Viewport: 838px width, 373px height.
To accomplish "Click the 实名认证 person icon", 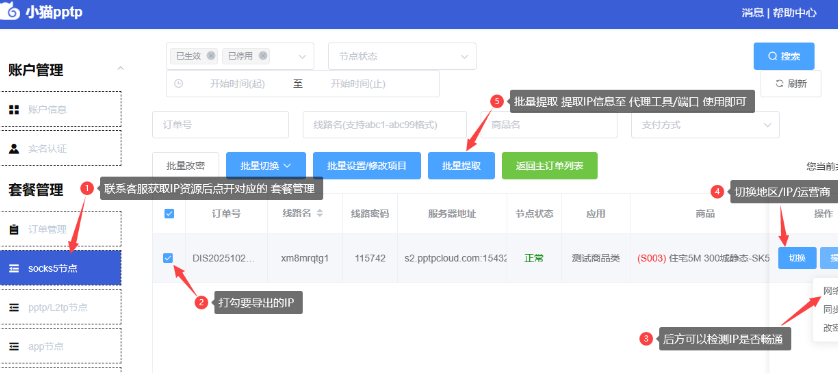I will (x=14, y=149).
